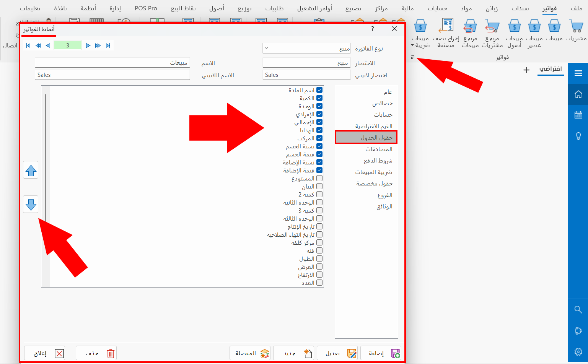
Task: Check the تاريخ الإنتاج checkbox
Action: point(319,227)
